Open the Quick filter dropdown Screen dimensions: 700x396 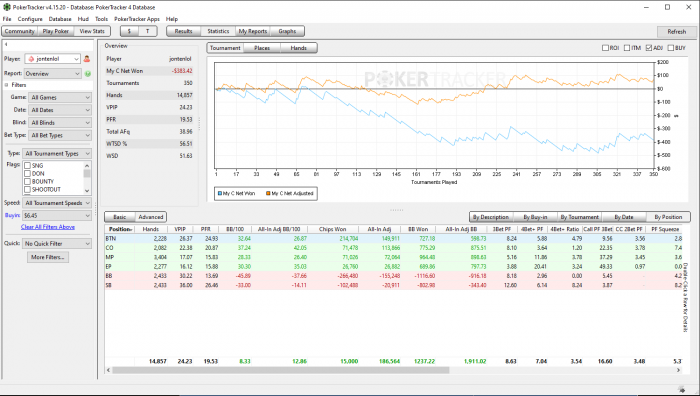pos(57,244)
